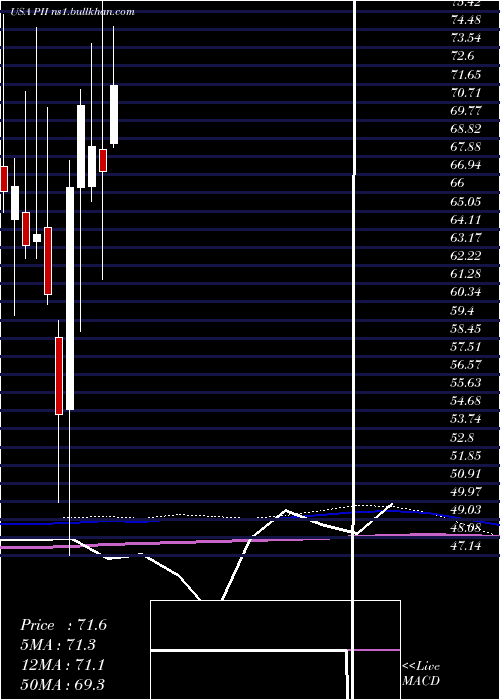This screenshot has height=700, width=500.
Task: Click the 'Price : 71.6' readout
Action: (63, 625)
